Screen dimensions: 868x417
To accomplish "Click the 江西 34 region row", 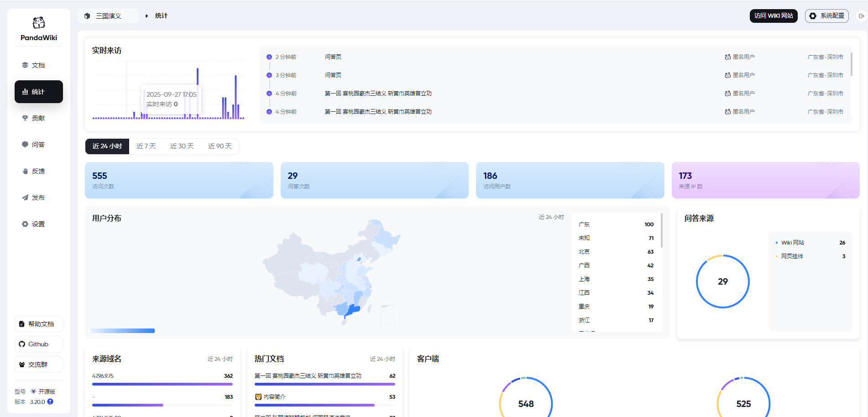I will pos(616,293).
